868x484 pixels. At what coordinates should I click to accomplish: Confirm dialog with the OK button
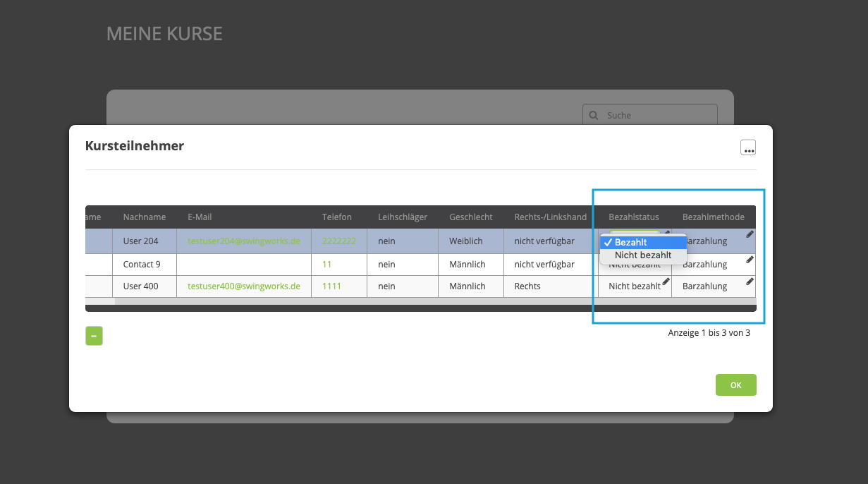point(735,385)
